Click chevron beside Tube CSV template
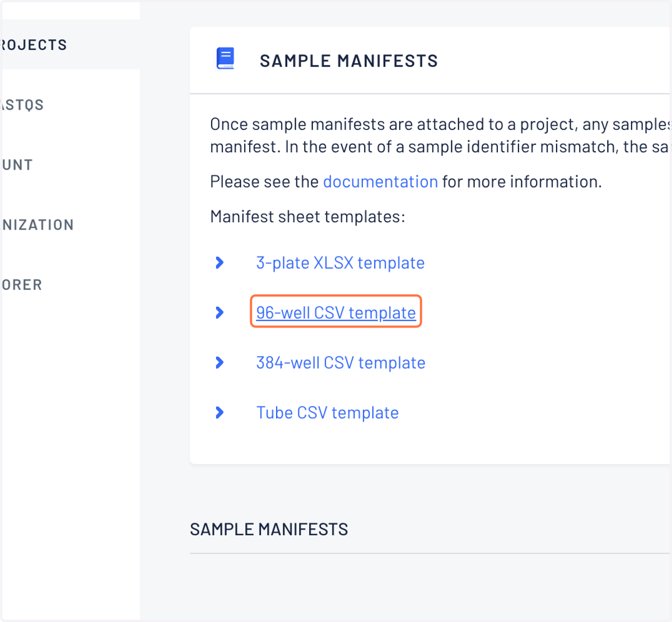 pyautogui.click(x=220, y=413)
